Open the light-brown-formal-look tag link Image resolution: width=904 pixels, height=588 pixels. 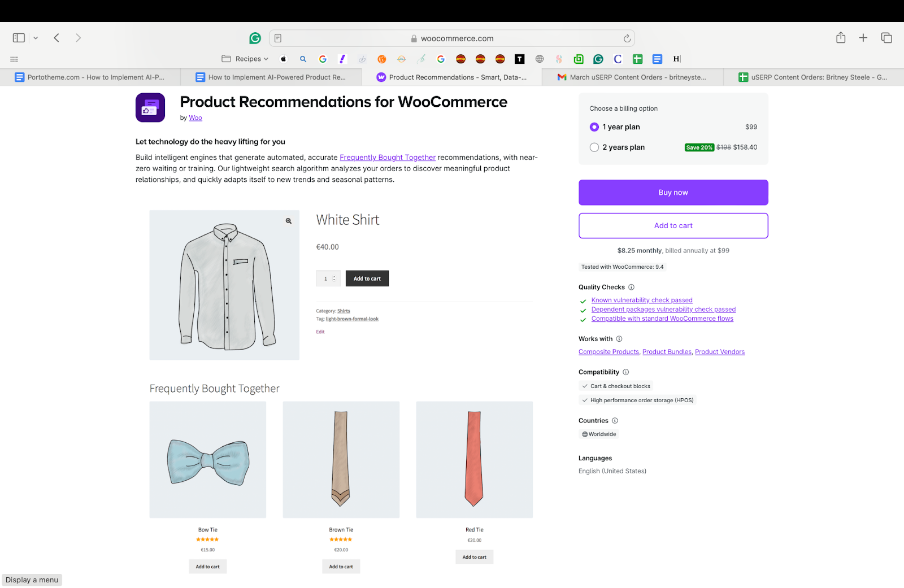click(352, 319)
